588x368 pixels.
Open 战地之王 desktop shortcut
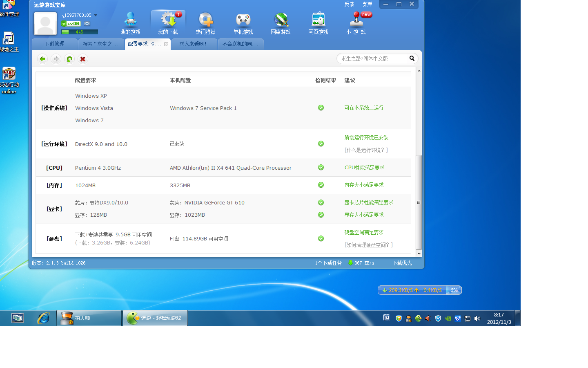tap(9, 42)
